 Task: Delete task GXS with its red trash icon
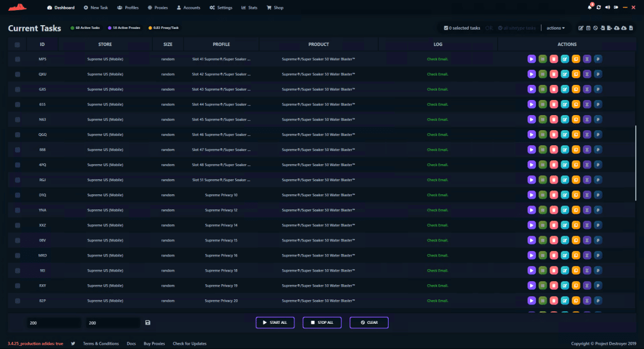[x=553, y=89]
